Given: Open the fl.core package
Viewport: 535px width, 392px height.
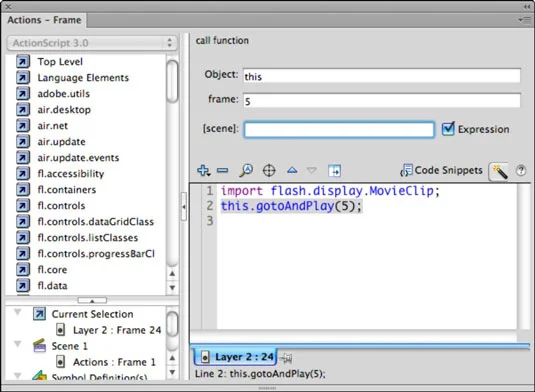Looking at the screenshot, I should click(52, 270).
